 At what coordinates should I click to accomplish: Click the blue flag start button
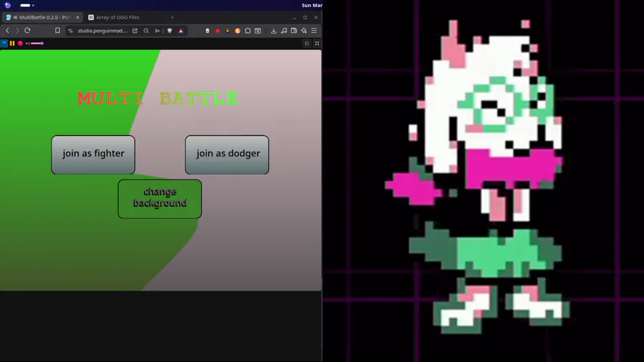coord(4,43)
